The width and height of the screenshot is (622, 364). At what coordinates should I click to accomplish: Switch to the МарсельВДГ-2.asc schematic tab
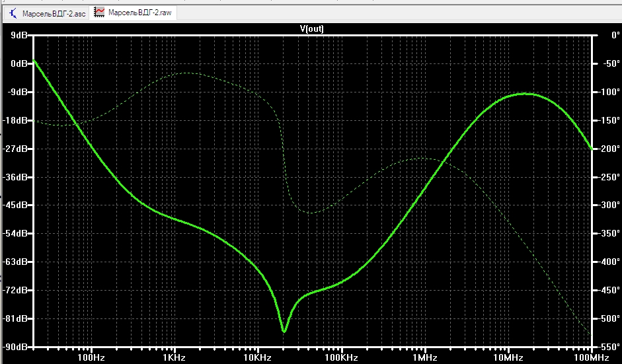pos(47,13)
